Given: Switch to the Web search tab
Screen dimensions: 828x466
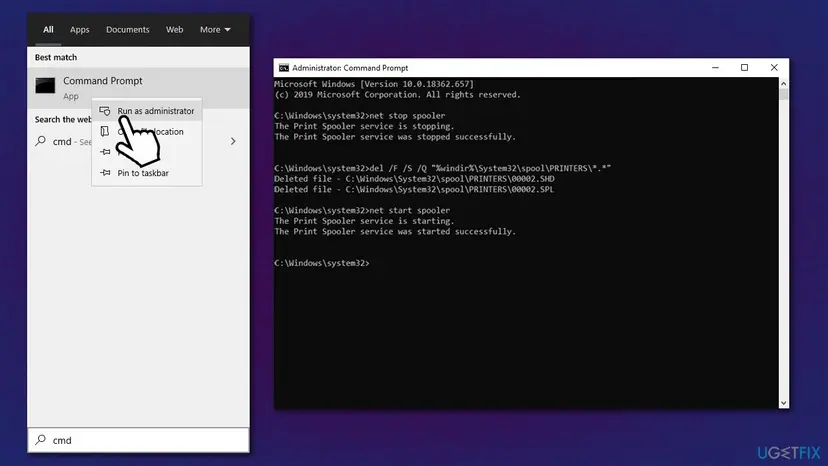Looking at the screenshot, I should point(174,30).
